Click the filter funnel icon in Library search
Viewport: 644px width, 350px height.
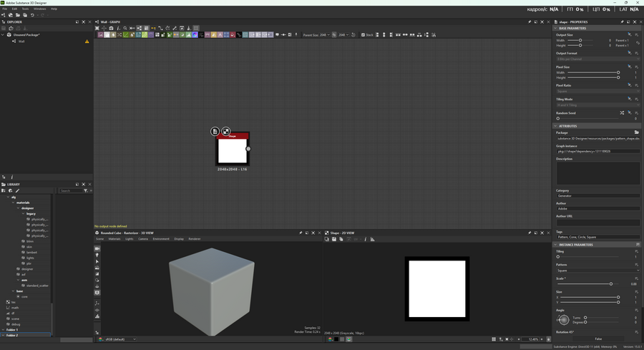click(85, 190)
